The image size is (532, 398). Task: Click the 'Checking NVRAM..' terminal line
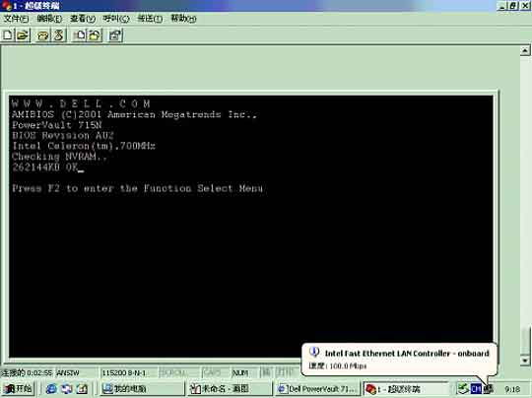[x=59, y=157]
